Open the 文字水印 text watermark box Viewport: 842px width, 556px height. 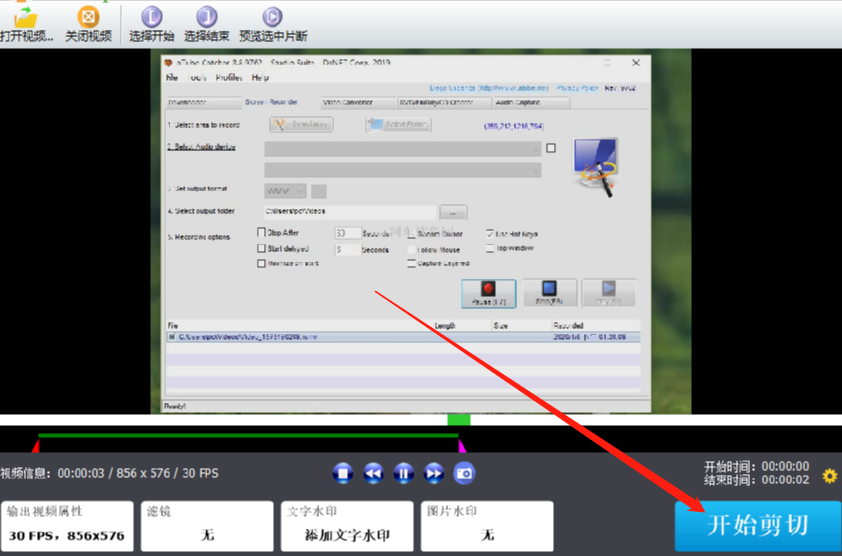coord(347,526)
